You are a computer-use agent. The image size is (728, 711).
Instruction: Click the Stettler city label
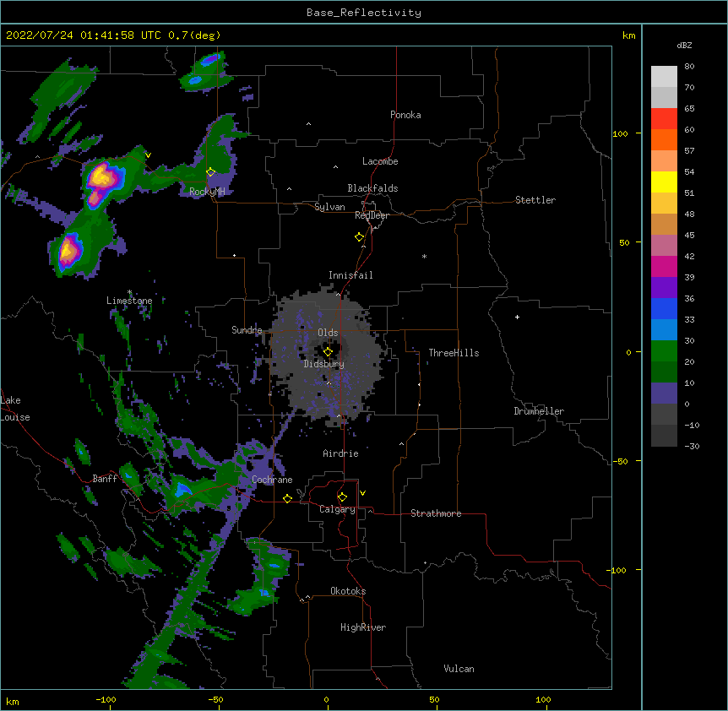535,200
